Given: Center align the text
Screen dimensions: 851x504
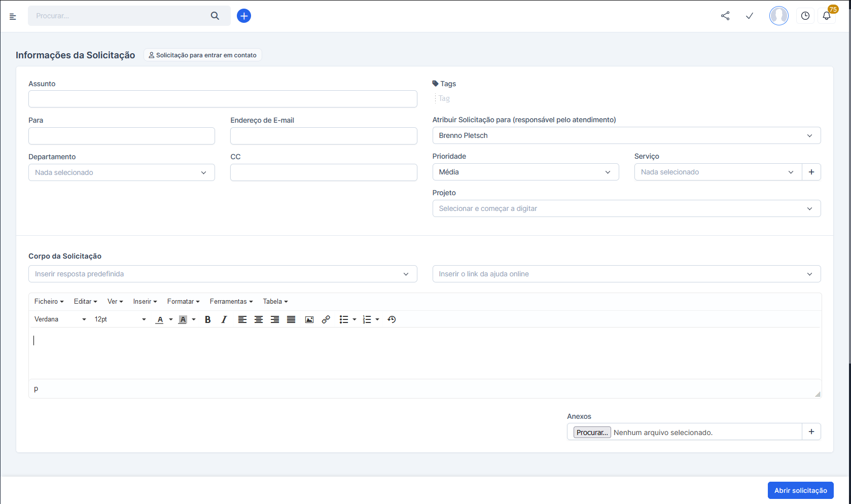Looking at the screenshot, I should point(259,319).
